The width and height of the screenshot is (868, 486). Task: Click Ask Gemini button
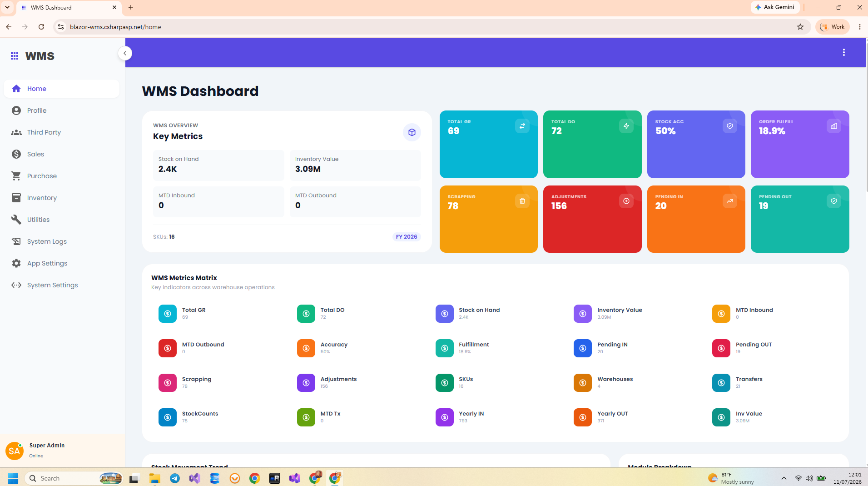tap(775, 7)
